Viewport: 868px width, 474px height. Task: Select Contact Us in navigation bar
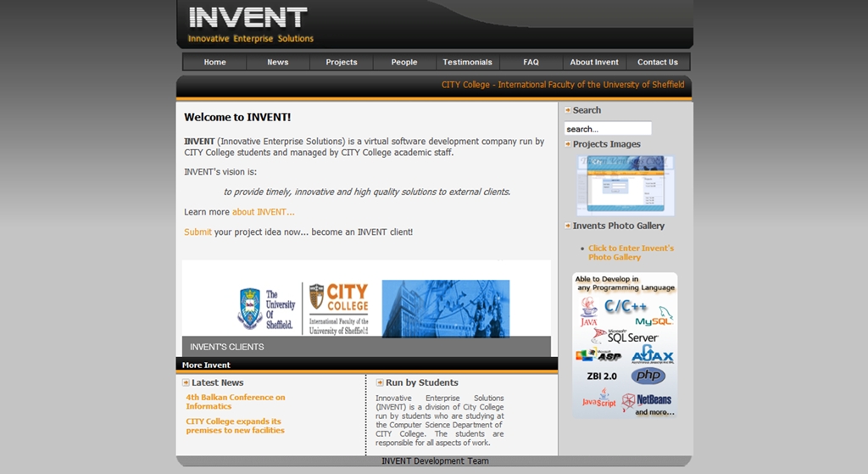coord(657,62)
